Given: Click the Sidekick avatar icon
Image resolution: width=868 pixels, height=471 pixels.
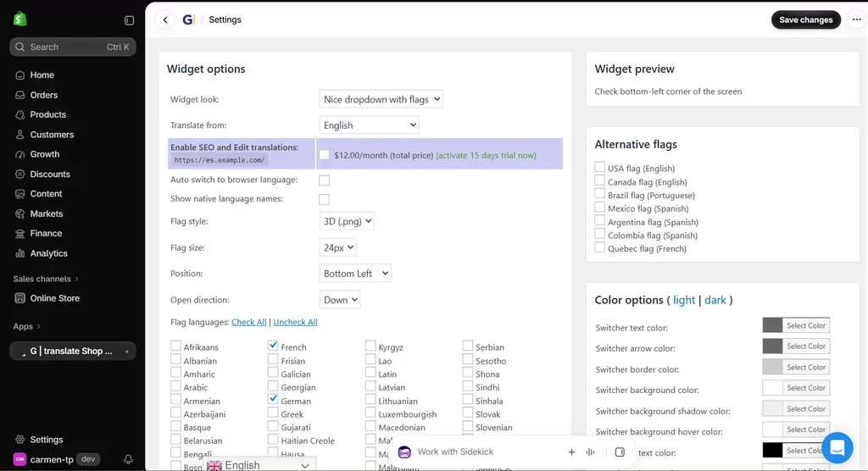Looking at the screenshot, I should point(404,452).
